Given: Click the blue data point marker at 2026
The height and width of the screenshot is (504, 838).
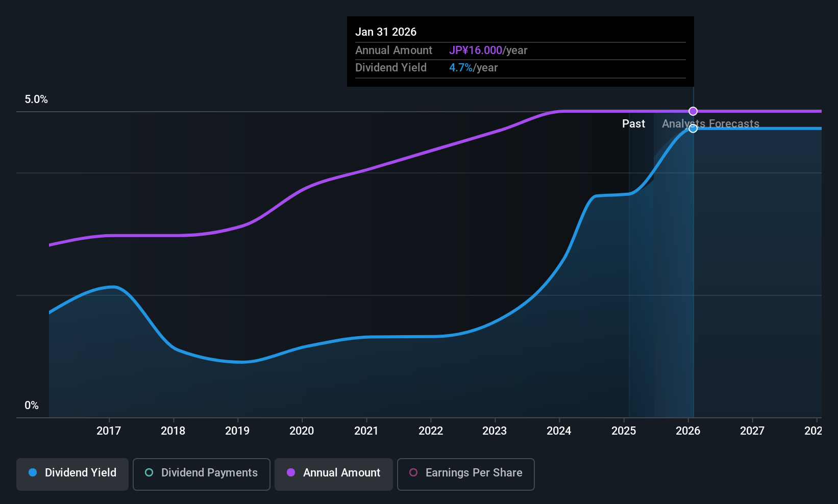Looking at the screenshot, I should pos(693,129).
